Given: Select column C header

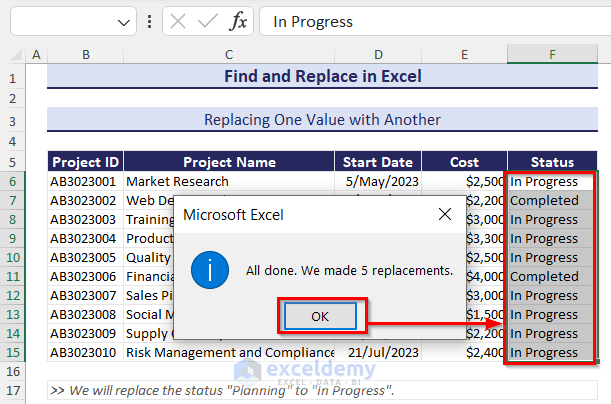Looking at the screenshot, I should (229, 54).
